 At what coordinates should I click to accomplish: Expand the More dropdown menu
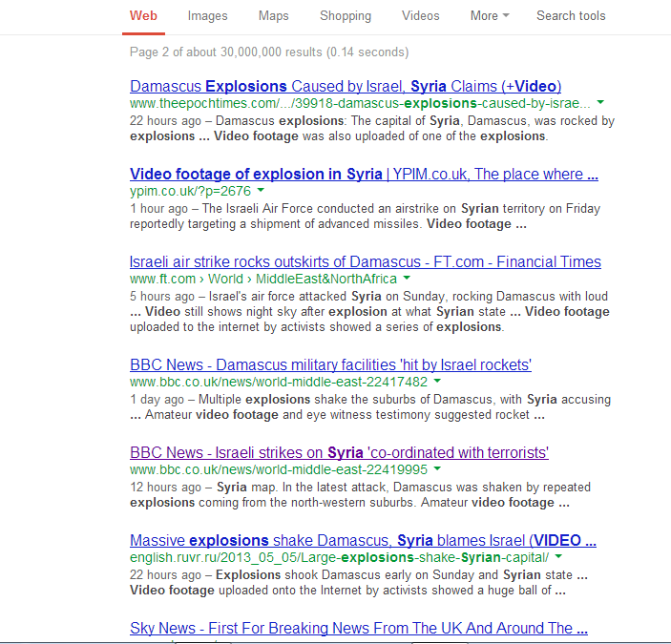(x=490, y=16)
